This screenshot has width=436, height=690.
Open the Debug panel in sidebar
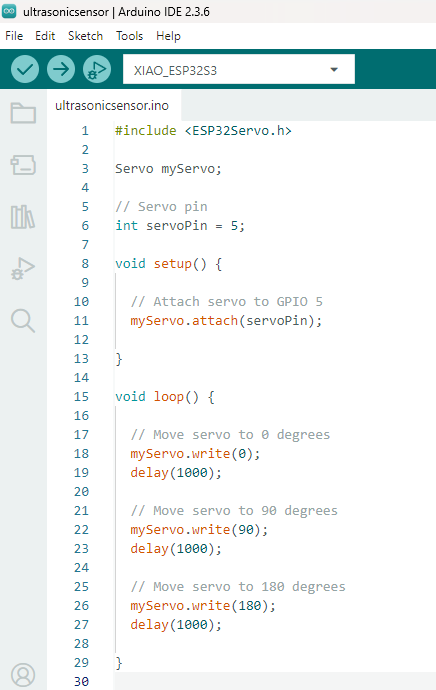(x=23, y=268)
